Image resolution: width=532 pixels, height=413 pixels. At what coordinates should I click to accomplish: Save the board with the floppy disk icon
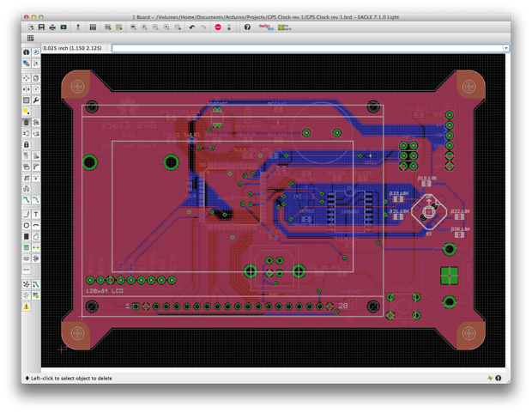point(41,27)
